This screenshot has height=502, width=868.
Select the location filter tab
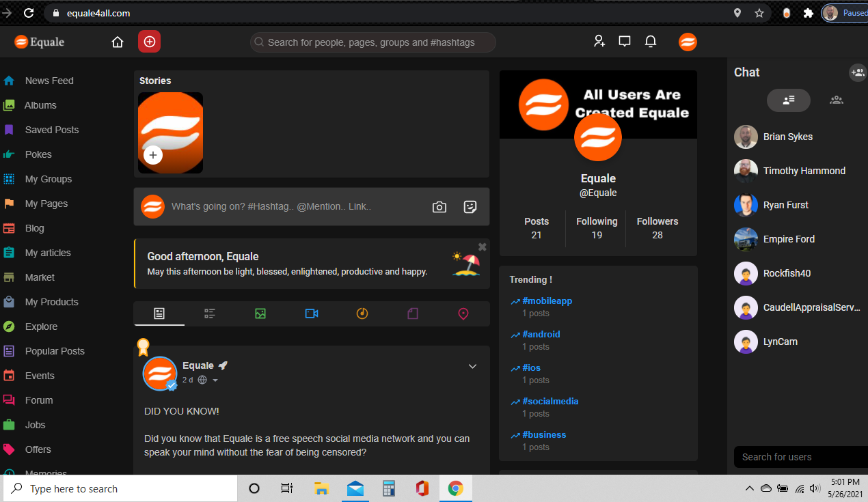point(463,313)
